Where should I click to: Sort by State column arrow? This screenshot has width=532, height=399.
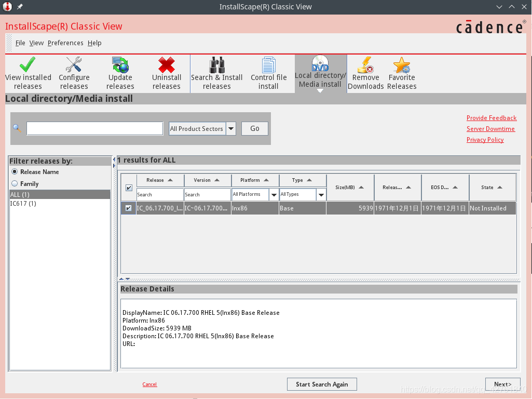point(500,188)
